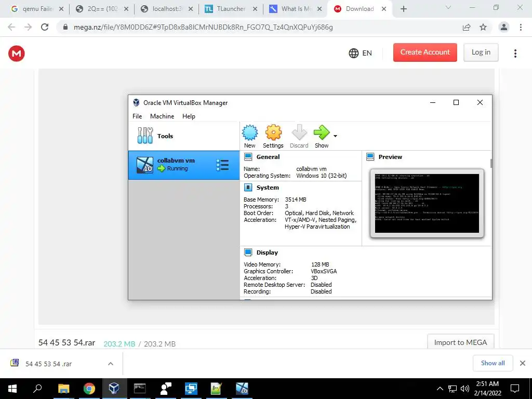This screenshot has width=532, height=399.
Task: Open a new browser tab
Action: pyautogui.click(x=403, y=9)
